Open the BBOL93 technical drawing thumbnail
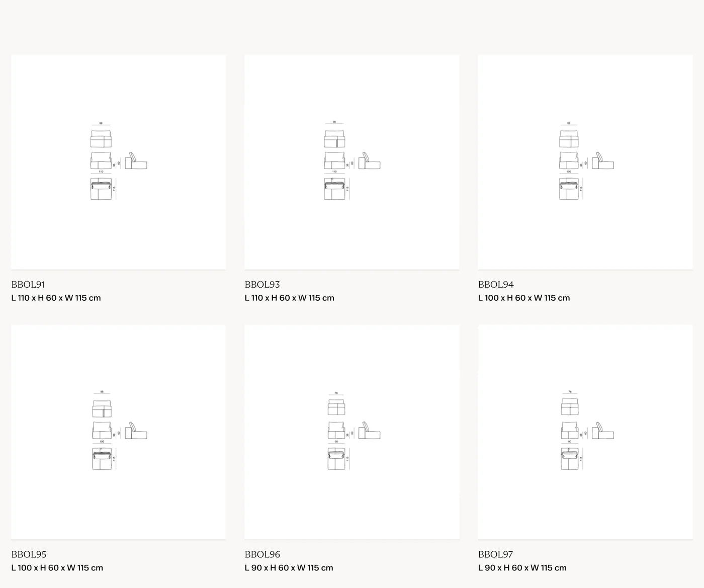 tap(352, 162)
